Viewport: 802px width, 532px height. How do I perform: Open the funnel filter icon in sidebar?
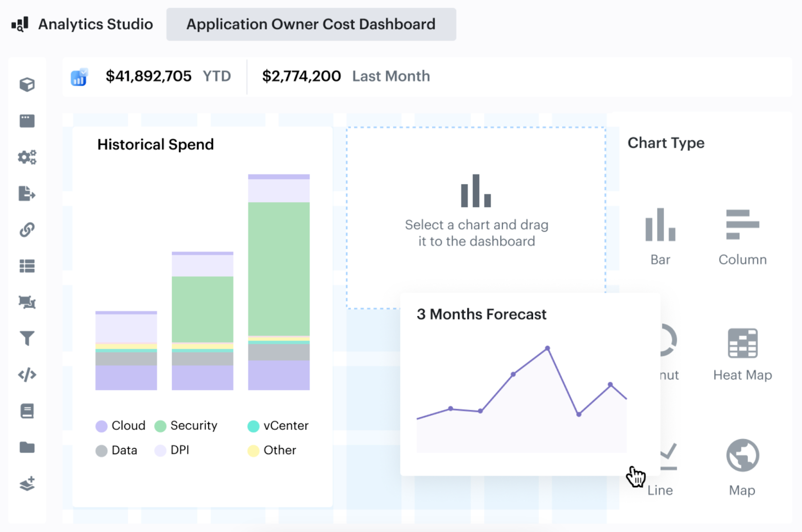pos(27,339)
